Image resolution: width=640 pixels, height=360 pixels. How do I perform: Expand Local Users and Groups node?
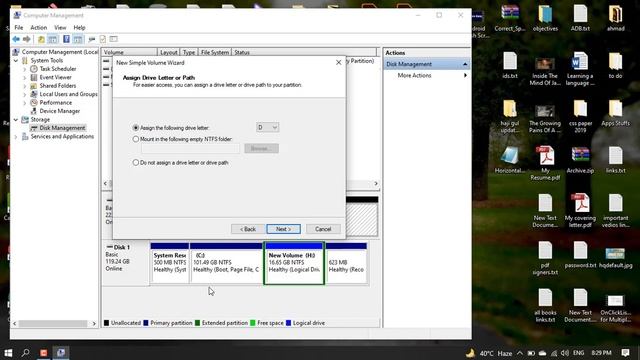click(x=24, y=94)
